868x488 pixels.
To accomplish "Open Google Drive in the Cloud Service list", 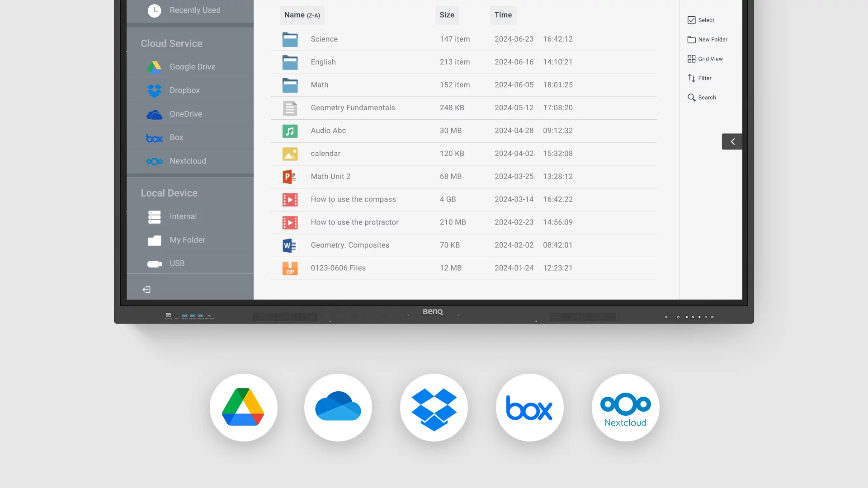I will (190, 67).
